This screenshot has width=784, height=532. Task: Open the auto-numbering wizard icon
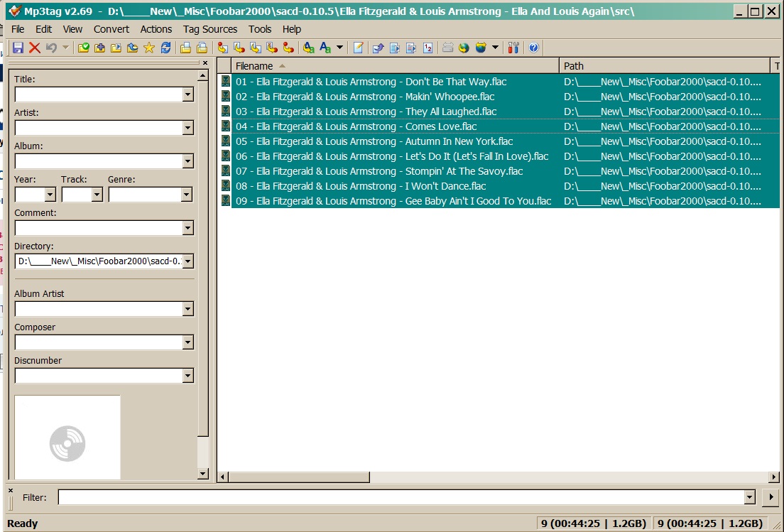tap(428, 48)
